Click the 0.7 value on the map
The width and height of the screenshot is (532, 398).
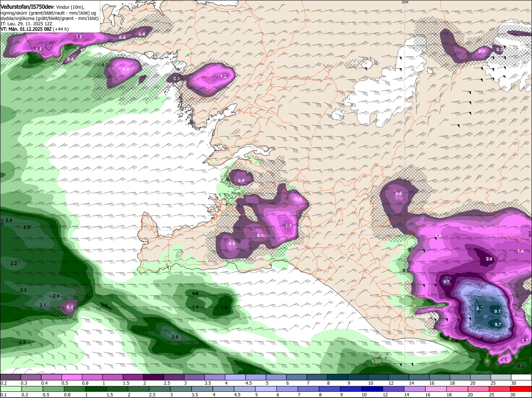pyautogui.click(x=105, y=65)
